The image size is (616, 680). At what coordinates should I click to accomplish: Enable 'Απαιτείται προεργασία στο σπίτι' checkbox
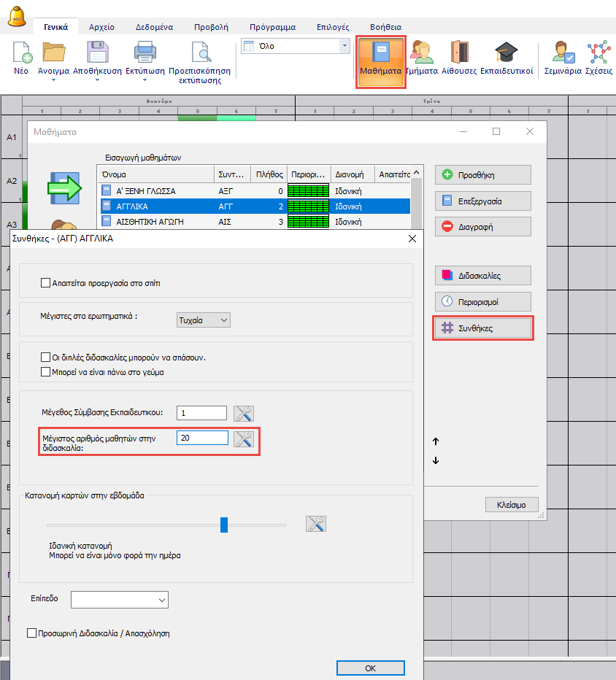[46, 282]
